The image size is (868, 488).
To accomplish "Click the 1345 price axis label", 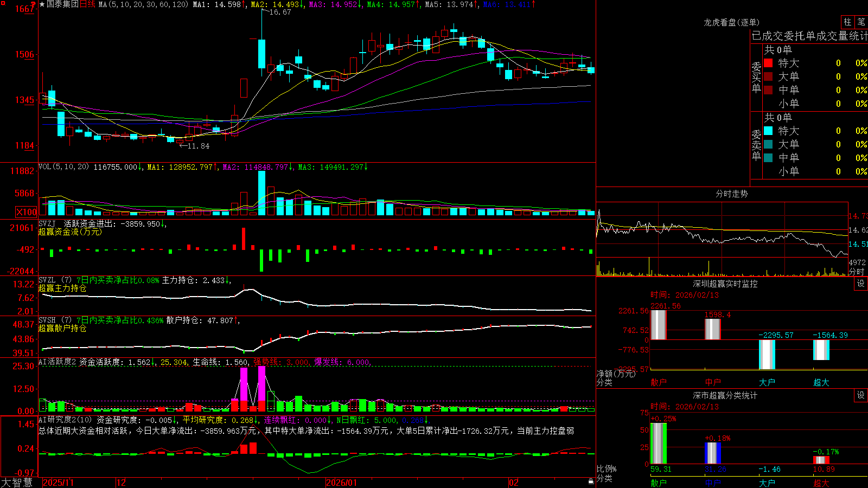I will coord(24,100).
